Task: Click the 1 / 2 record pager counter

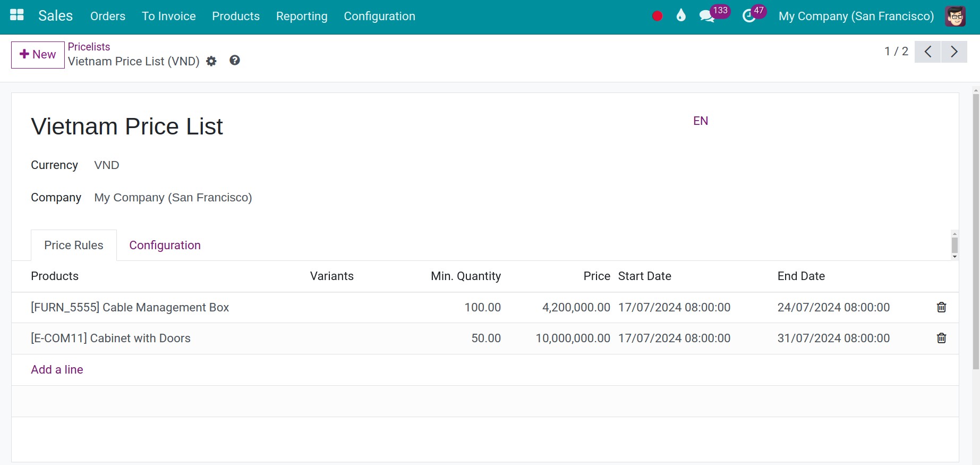Action: [896, 52]
